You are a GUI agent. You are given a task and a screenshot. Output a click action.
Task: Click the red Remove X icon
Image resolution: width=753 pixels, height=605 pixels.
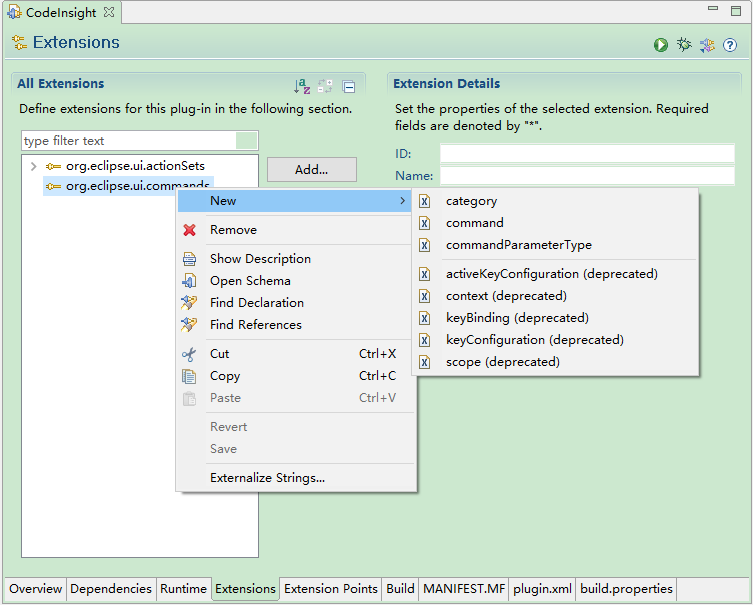tap(190, 230)
